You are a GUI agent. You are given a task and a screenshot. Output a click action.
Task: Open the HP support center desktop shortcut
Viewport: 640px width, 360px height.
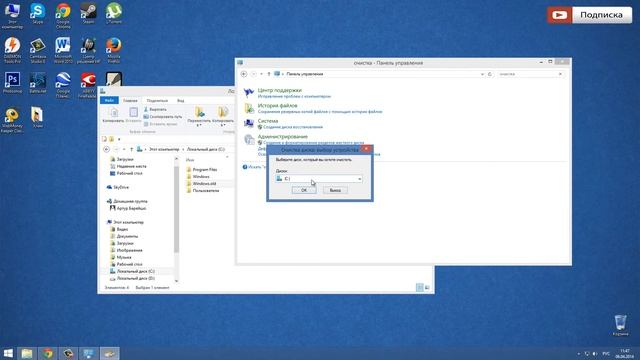(88, 50)
